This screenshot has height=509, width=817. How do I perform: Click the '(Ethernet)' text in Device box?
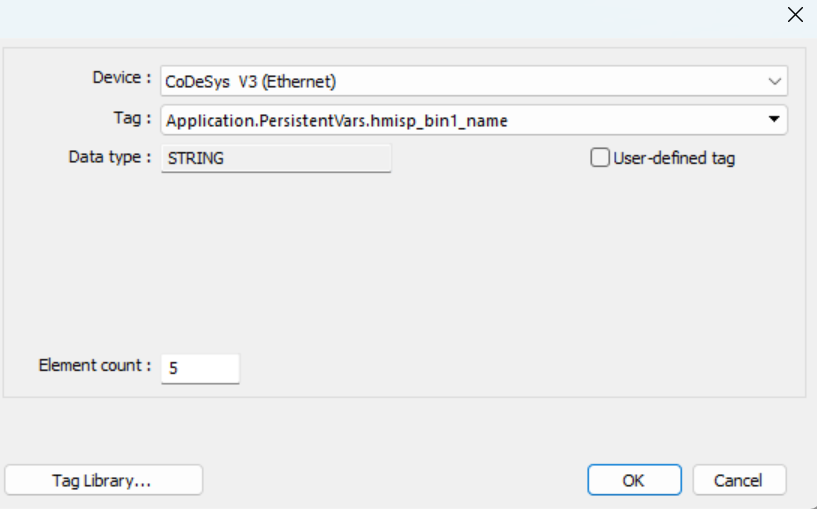[x=299, y=82]
